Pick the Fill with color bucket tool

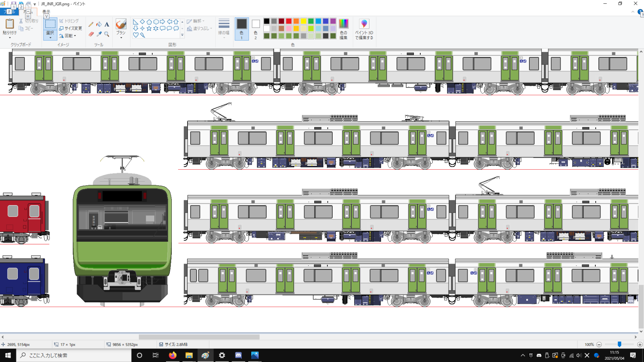point(99,25)
